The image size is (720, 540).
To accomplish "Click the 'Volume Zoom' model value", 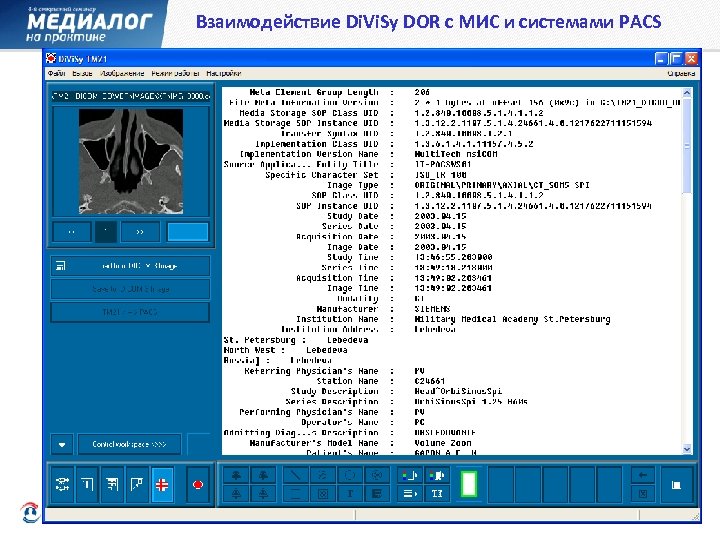I will [443, 443].
